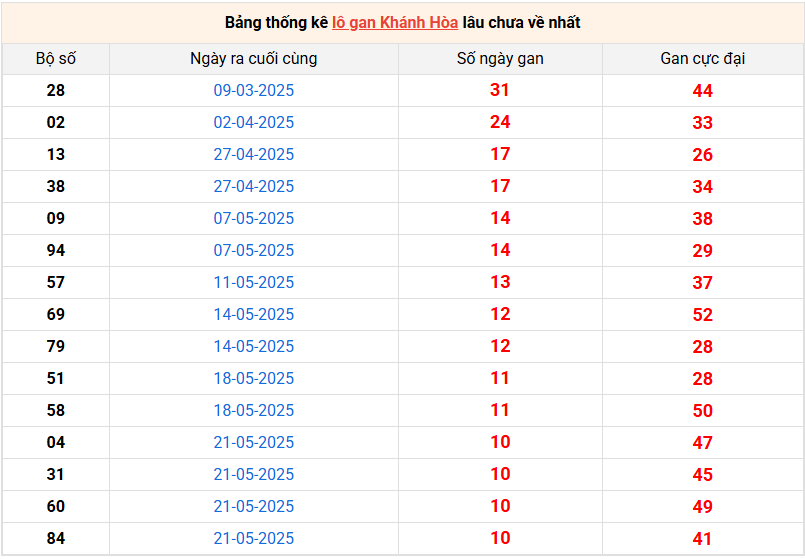Select number 60 in Bộ số column
Image resolution: width=805 pixels, height=559 pixels.
[x=56, y=507]
